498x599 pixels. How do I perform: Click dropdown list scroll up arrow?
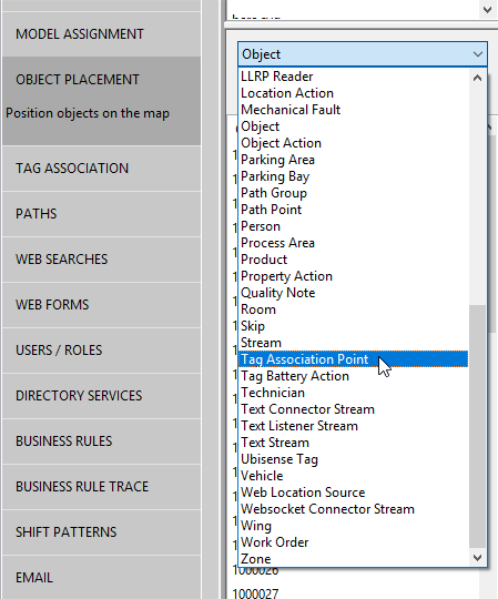(x=477, y=78)
